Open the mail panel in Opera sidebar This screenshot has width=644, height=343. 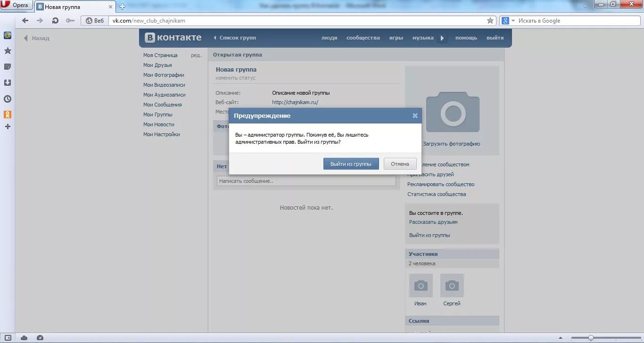coord(8,35)
